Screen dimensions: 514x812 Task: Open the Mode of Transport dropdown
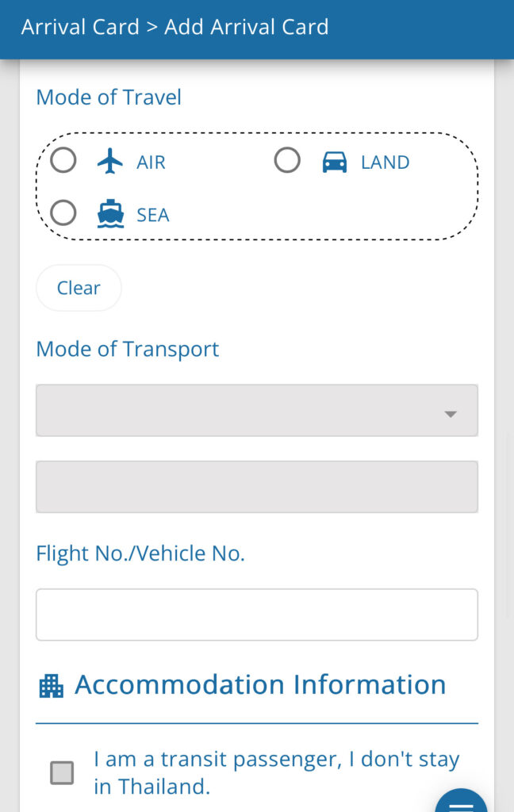point(257,410)
